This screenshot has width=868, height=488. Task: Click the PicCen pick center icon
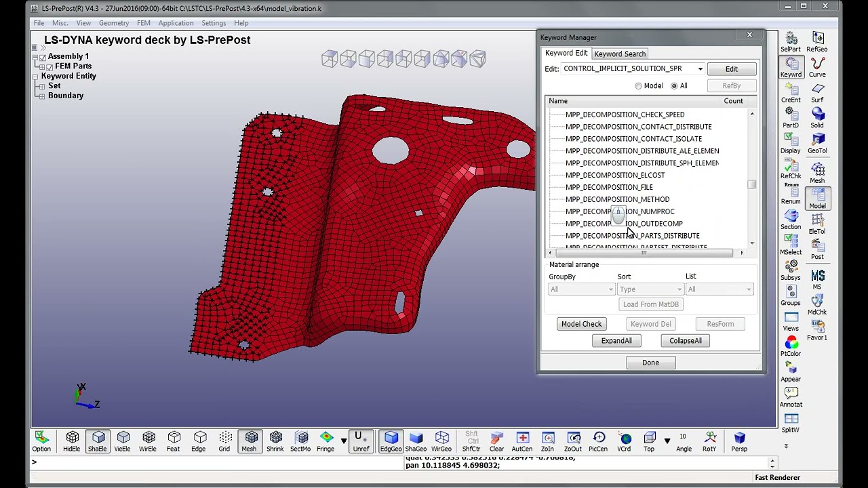tap(598, 441)
